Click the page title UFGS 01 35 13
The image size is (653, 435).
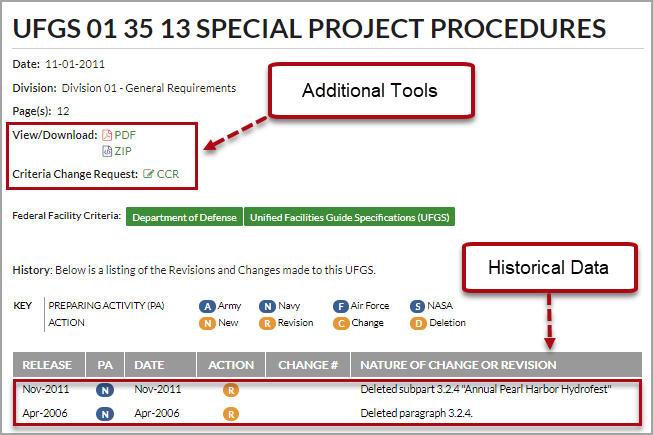[309, 29]
